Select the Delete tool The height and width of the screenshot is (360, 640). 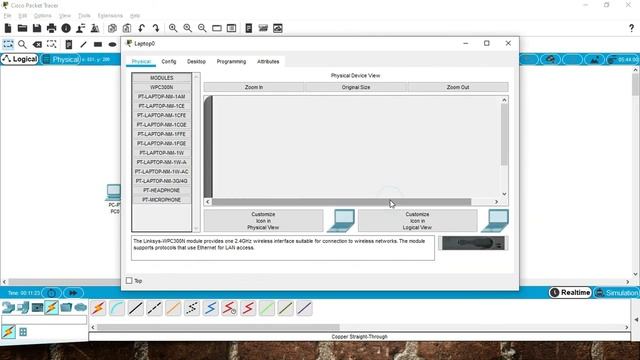pyautogui.click(x=37, y=44)
